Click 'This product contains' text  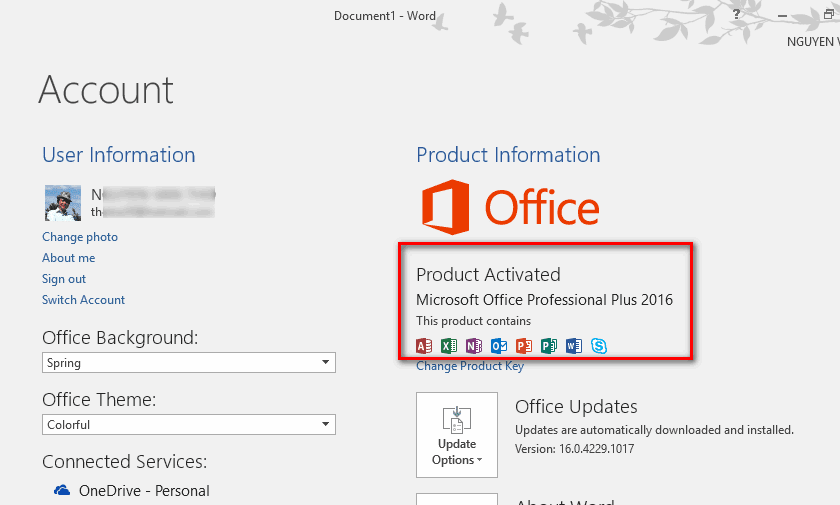click(x=474, y=321)
